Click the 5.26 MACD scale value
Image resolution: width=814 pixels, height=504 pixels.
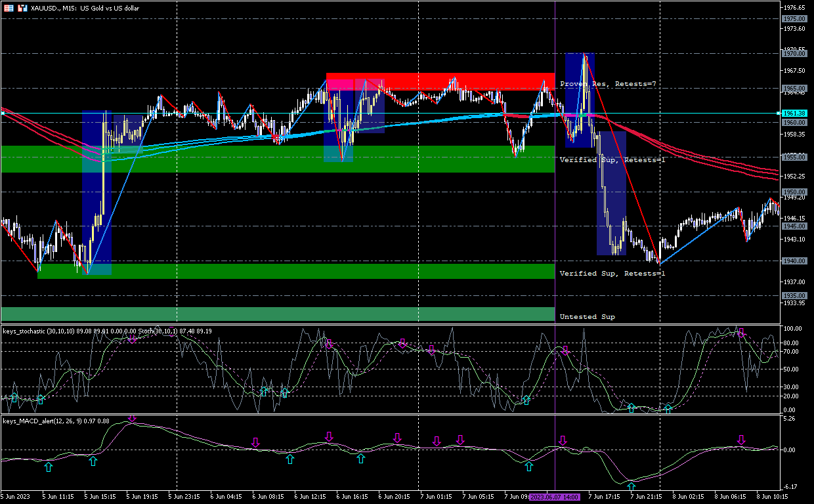point(790,418)
